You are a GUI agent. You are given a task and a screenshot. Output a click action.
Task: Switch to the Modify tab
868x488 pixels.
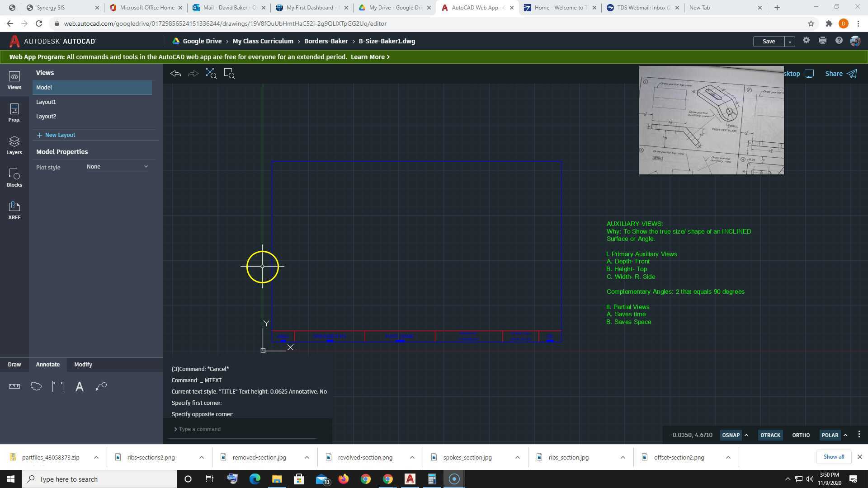(83, 365)
